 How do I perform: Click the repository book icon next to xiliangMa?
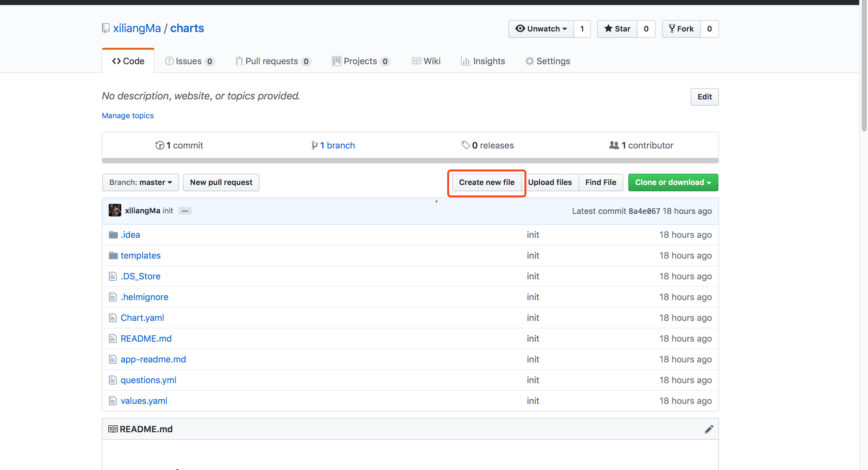pyautogui.click(x=106, y=28)
